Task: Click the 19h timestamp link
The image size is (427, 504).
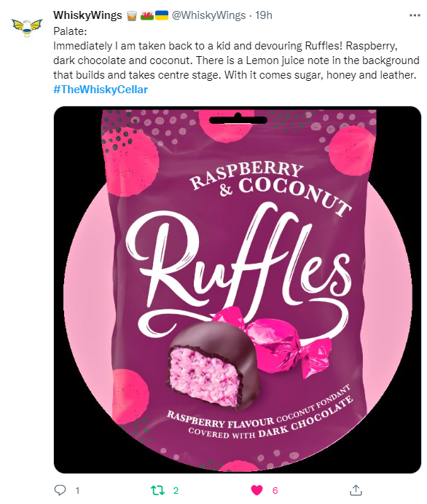Action: [264, 15]
